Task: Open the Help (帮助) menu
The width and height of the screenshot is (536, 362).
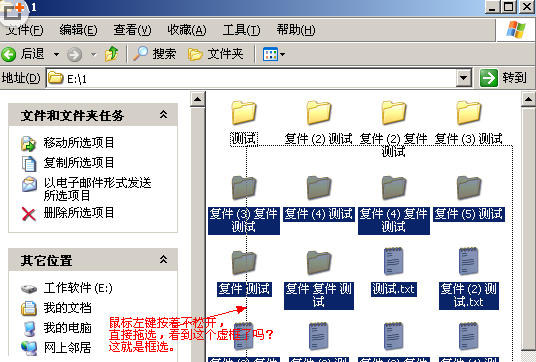Action: tap(296, 30)
